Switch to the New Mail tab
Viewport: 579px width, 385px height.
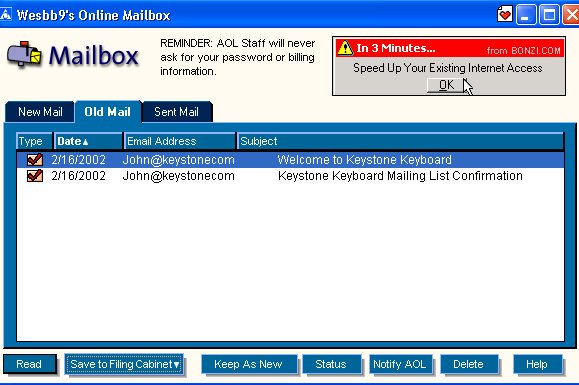tap(40, 112)
